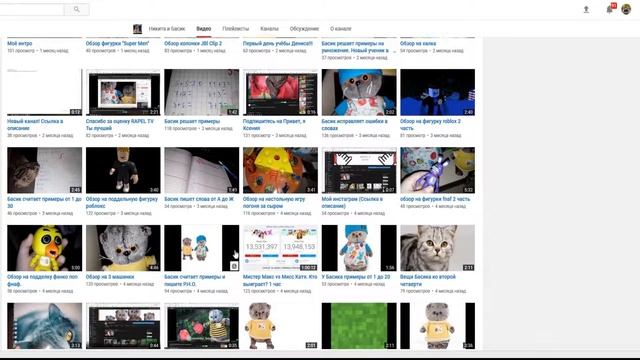This screenshot has width=640, height=360.
Task: Click yellow Chica funko pop thumbnail
Action: tap(44, 248)
